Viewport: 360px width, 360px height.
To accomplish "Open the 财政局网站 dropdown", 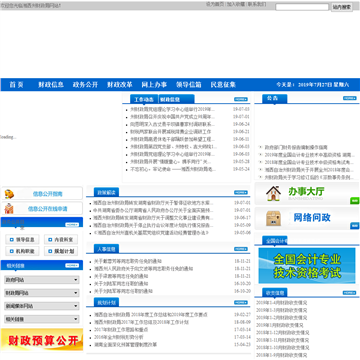I will pos(42,293).
